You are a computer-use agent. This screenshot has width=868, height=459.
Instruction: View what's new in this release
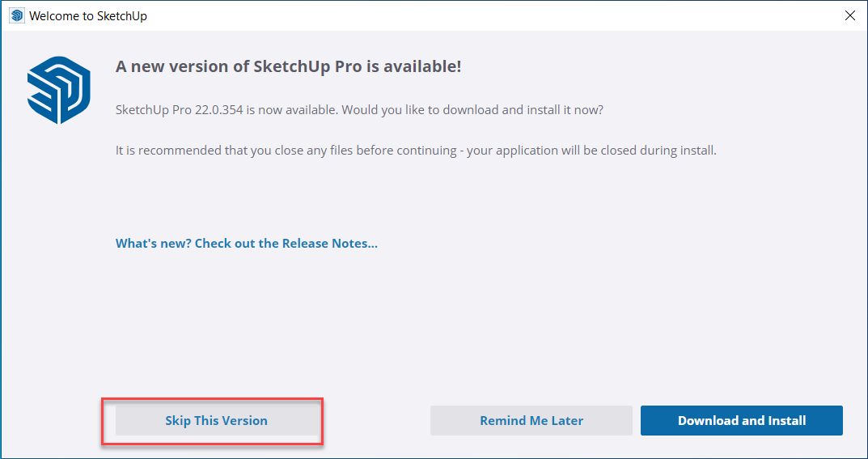click(x=247, y=243)
